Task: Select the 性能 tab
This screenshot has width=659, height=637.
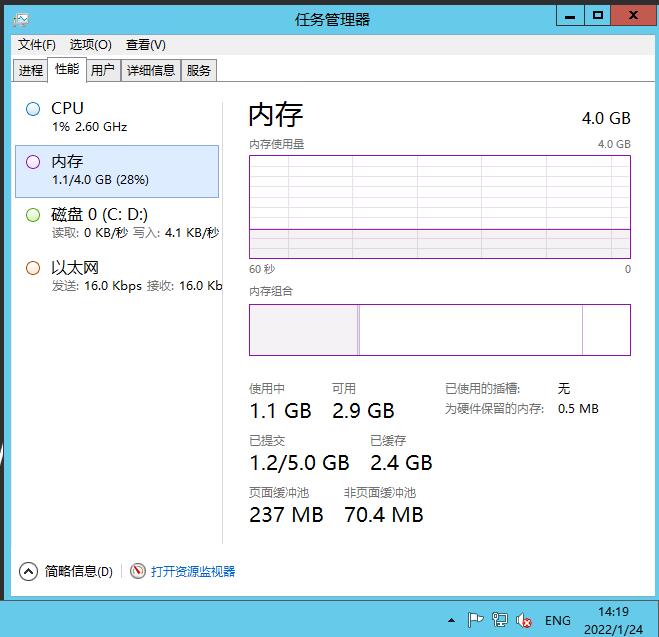Action: pyautogui.click(x=67, y=69)
